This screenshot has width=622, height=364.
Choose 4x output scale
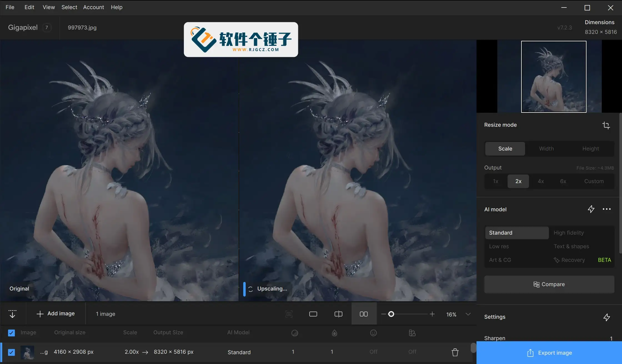541,181
